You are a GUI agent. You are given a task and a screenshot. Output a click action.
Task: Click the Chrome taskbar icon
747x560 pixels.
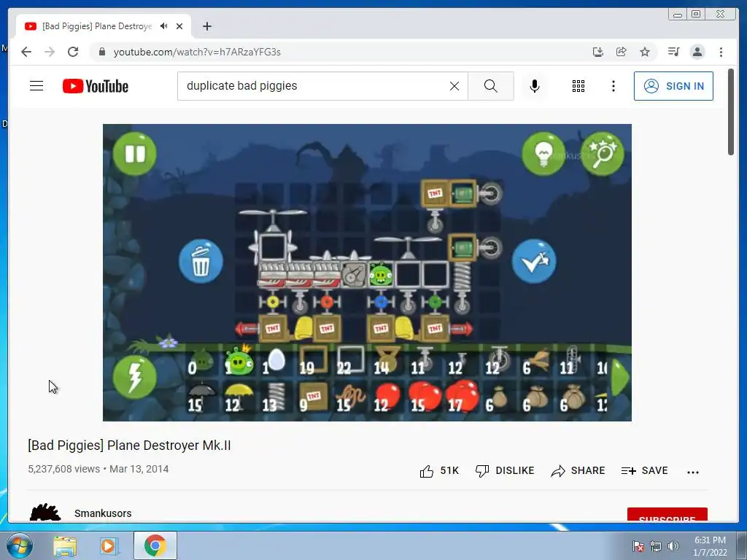point(155,545)
